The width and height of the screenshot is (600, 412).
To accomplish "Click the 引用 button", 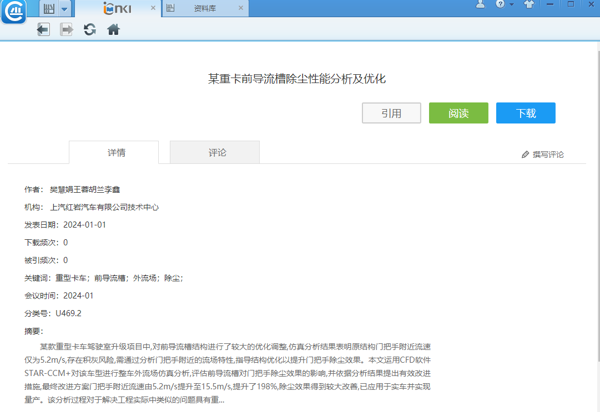I will click(x=391, y=114).
